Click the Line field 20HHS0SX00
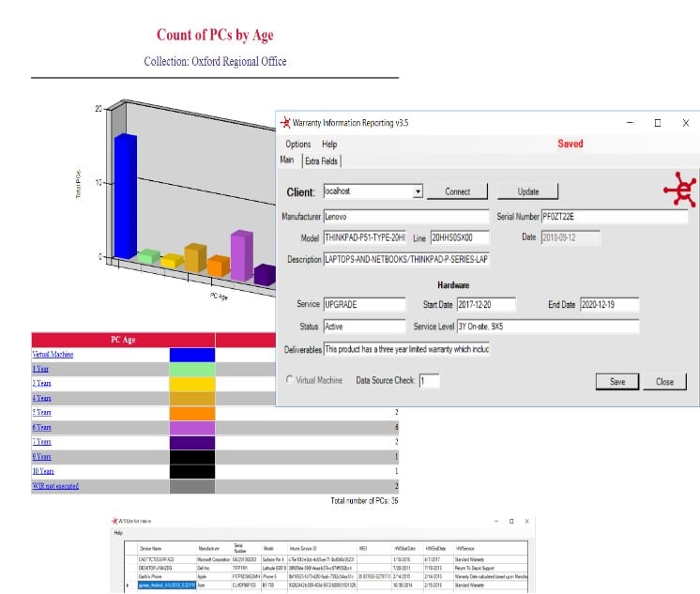700x594 pixels. 460,237
